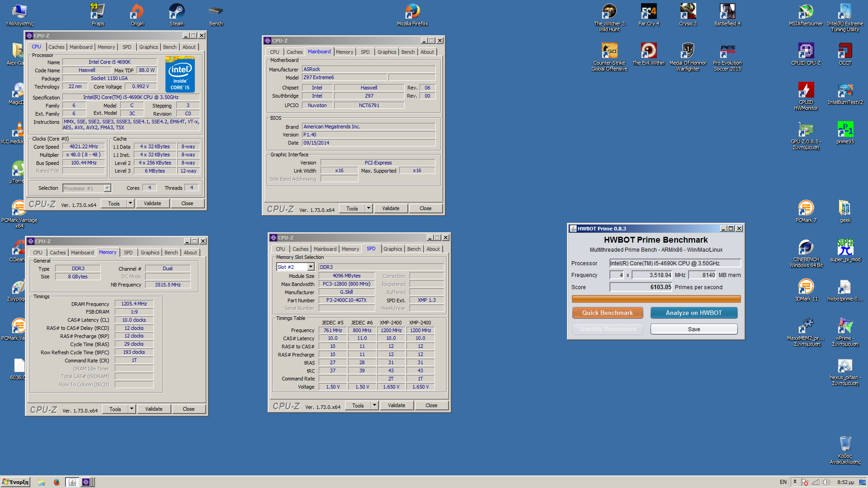Click Core Speed value 4821.22 MHz
Image resolution: width=868 pixels, height=488 pixels.
(84, 146)
